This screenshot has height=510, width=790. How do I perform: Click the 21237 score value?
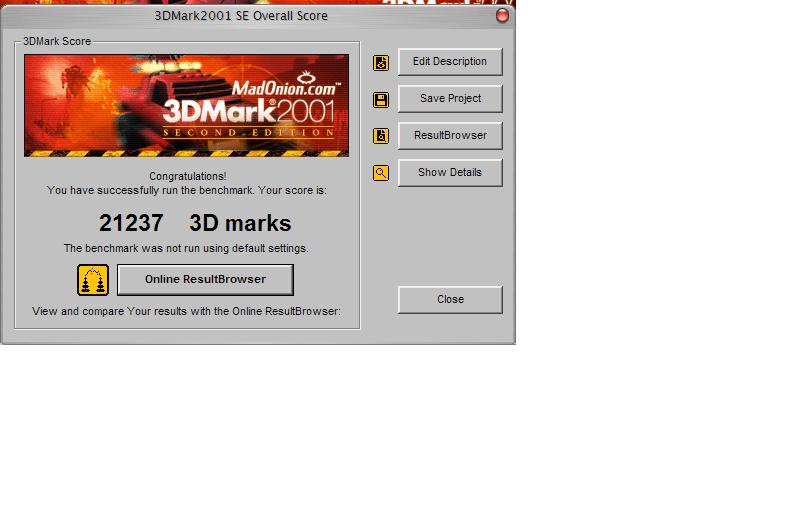pyautogui.click(x=131, y=223)
